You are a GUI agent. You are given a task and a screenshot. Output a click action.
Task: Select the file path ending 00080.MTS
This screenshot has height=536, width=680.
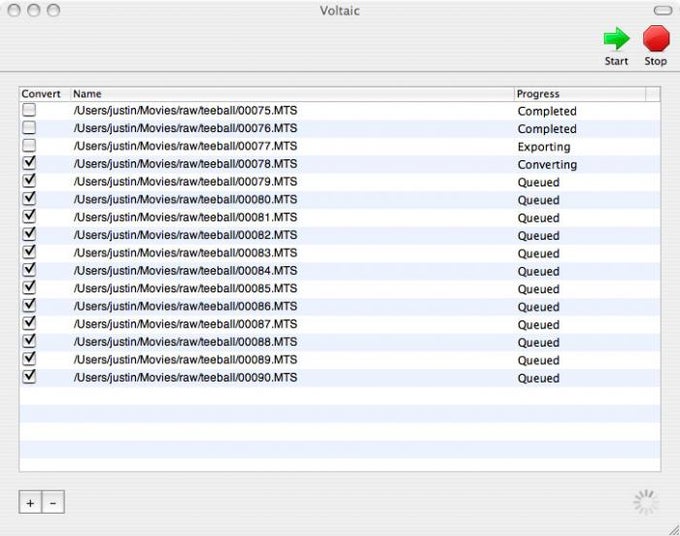coord(185,199)
